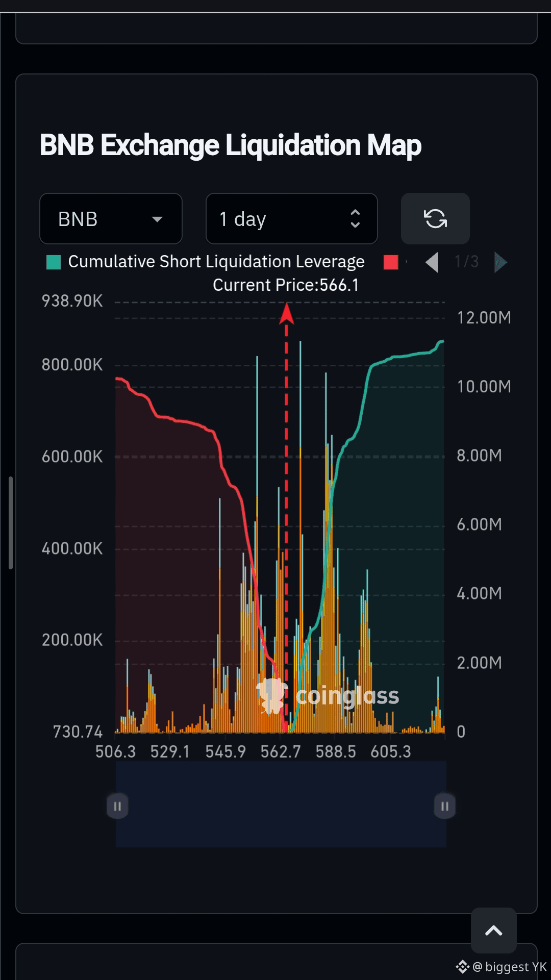Click the 6.00M axis label
551x980 pixels.
tap(479, 524)
